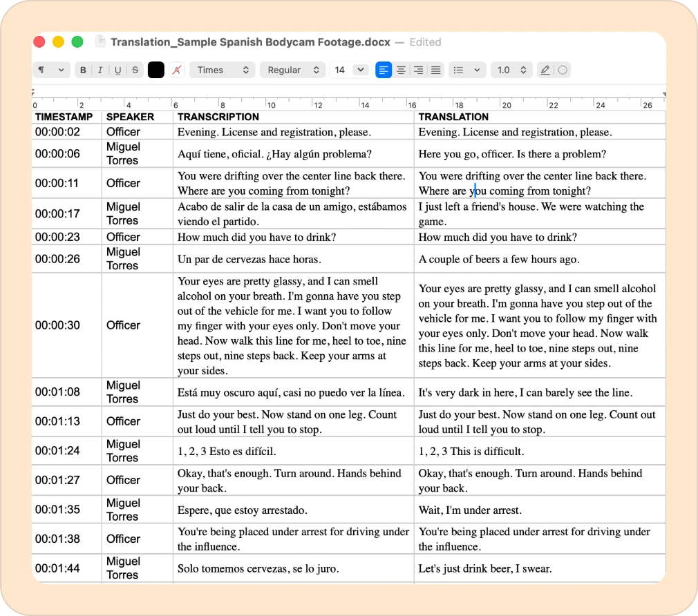Image resolution: width=698 pixels, height=616 pixels.
Task: Open the list bullets and numbering menu
Action: pyautogui.click(x=466, y=70)
